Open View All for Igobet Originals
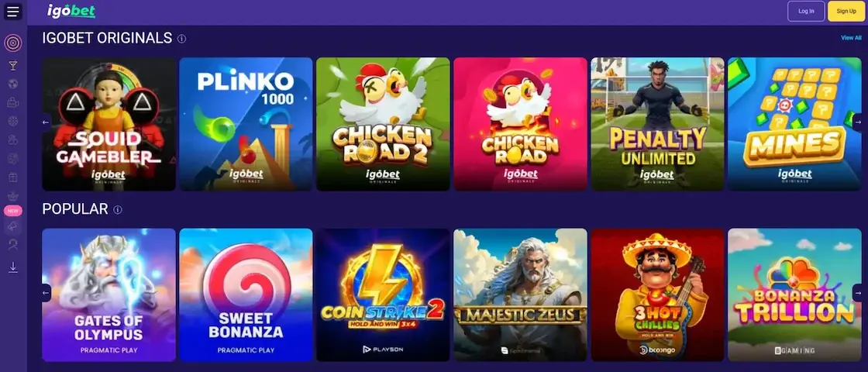868x372 pixels. tap(851, 38)
